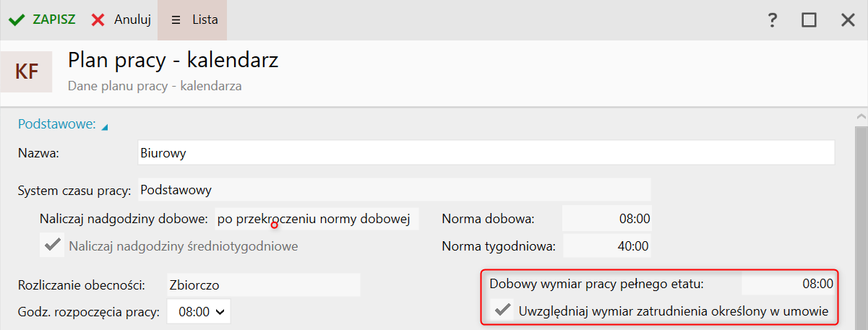This screenshot has height=330, width=868.
Task: Open the System czasu pracy Podstawowy field
Action: [394, 190]
